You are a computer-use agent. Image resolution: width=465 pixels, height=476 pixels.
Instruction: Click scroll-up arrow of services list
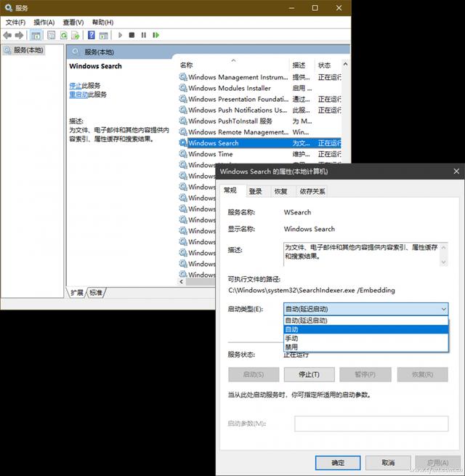pos(345,64)
